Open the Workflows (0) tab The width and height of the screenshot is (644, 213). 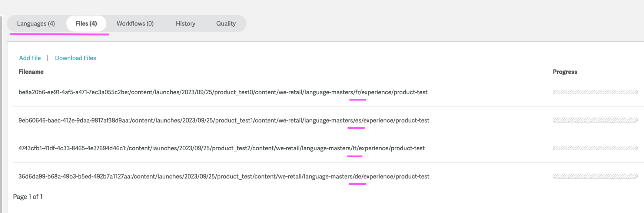click(x=135, y=24)
